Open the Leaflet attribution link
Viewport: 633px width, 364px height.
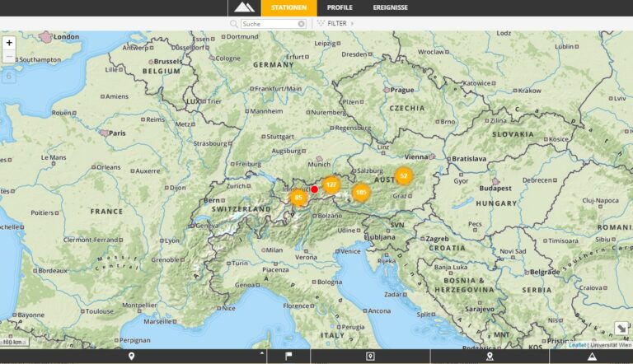[577, 345]
